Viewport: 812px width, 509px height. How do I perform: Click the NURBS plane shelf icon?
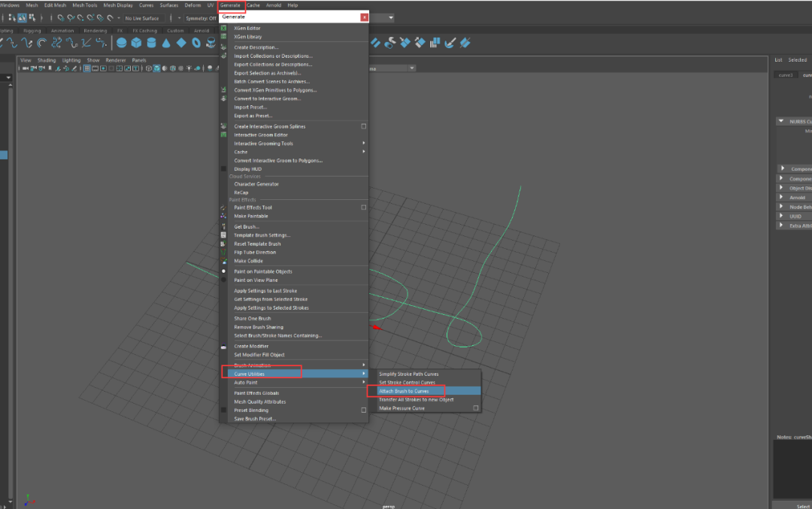tap(181, 42)
